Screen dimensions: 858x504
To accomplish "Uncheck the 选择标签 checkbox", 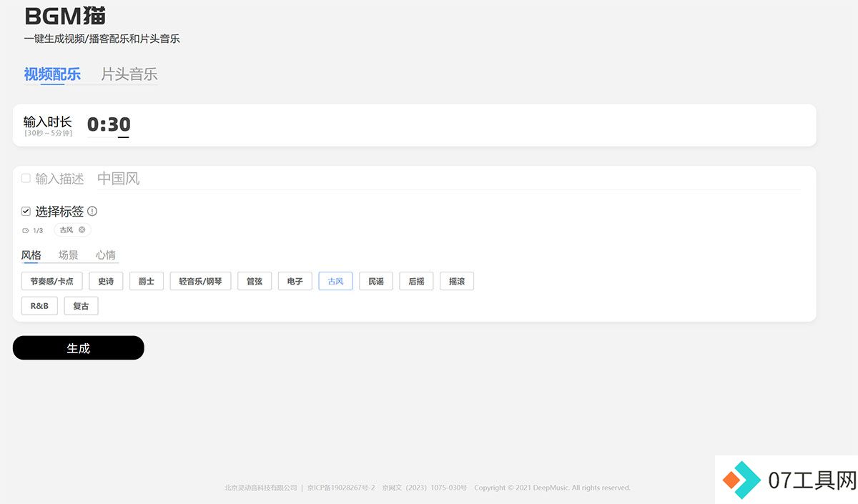I will tap(26, 212).
